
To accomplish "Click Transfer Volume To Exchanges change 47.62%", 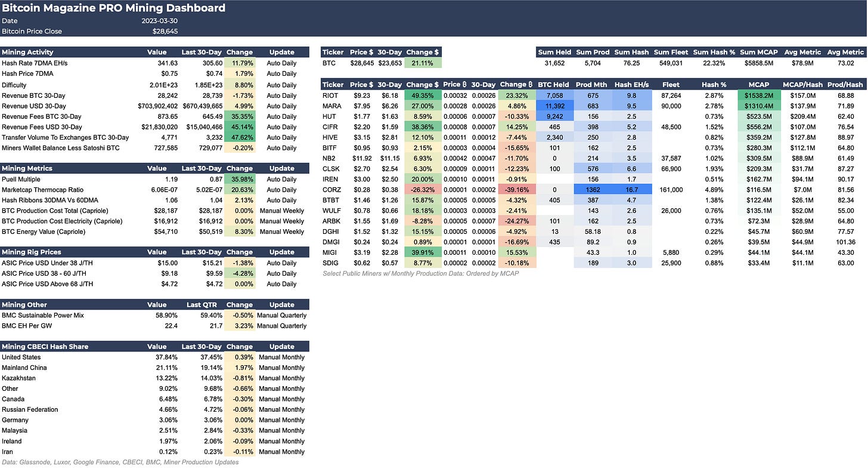I will (x=240, y=137).
